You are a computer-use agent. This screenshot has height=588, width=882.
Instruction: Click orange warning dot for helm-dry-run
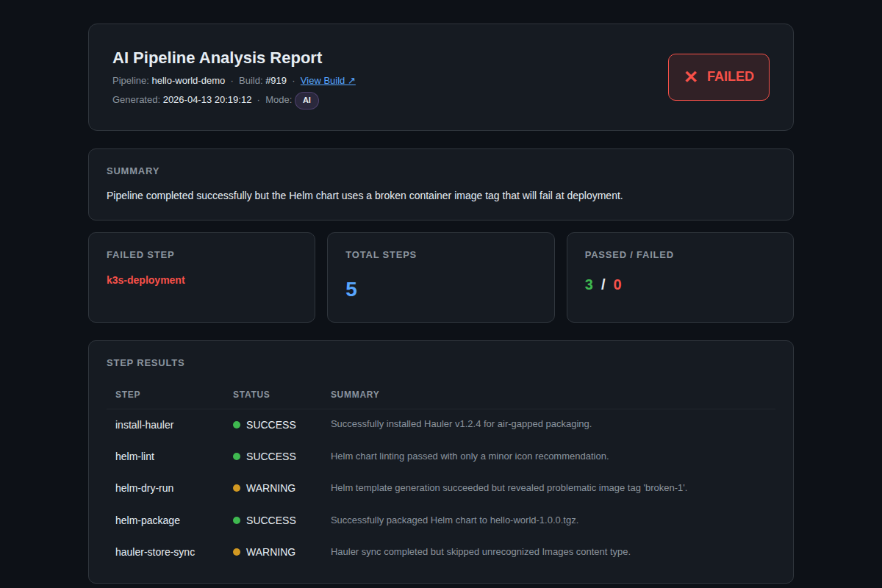pyautogui.click(x=237, y=488)
